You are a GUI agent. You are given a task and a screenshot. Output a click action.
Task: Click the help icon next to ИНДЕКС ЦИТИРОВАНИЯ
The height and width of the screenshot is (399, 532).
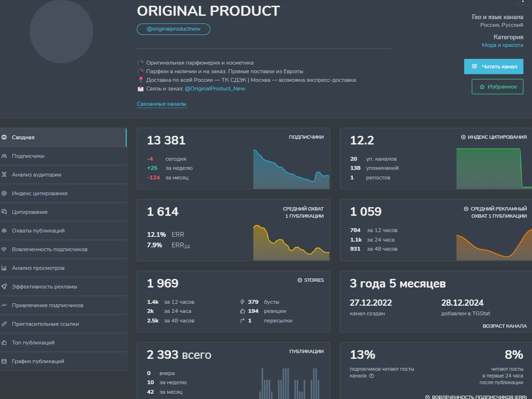click(x=463, y=137)
